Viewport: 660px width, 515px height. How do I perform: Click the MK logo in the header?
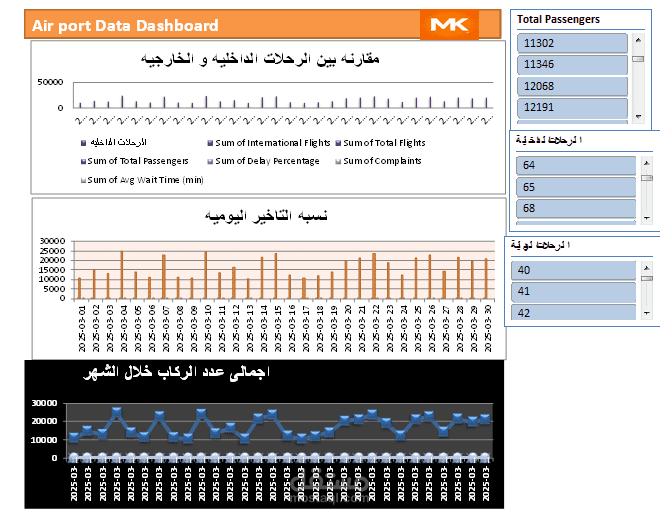449,24
